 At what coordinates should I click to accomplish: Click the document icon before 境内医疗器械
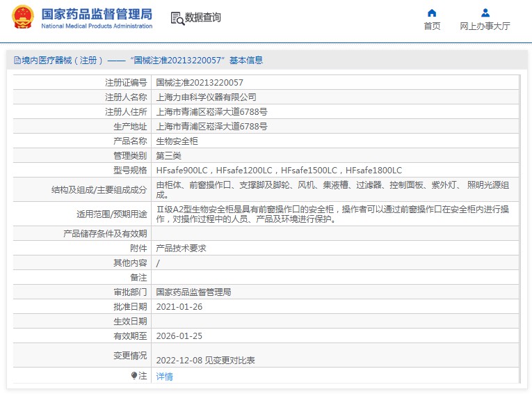click(17, 61)
